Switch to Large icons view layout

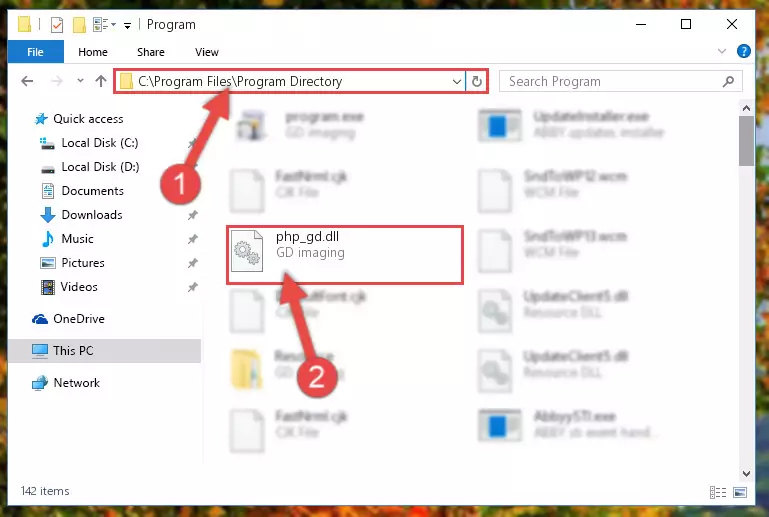point(740,492)
